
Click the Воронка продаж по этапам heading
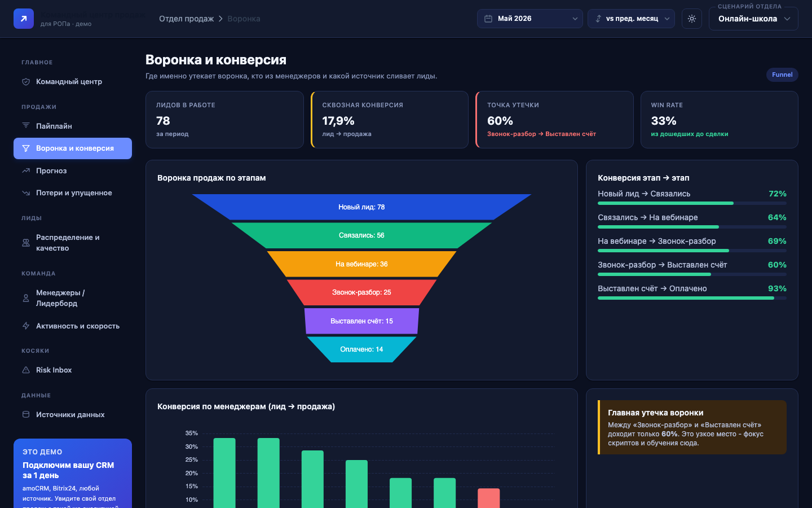211,178
